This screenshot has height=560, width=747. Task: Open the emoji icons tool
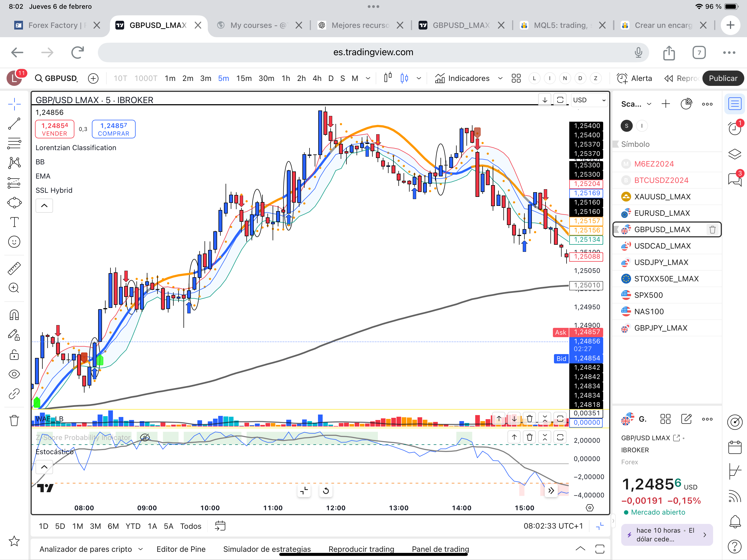click(x=14, y=242)
